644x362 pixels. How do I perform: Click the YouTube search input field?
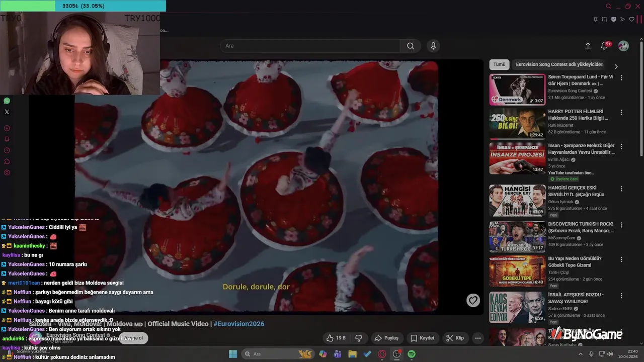[310, 46]
